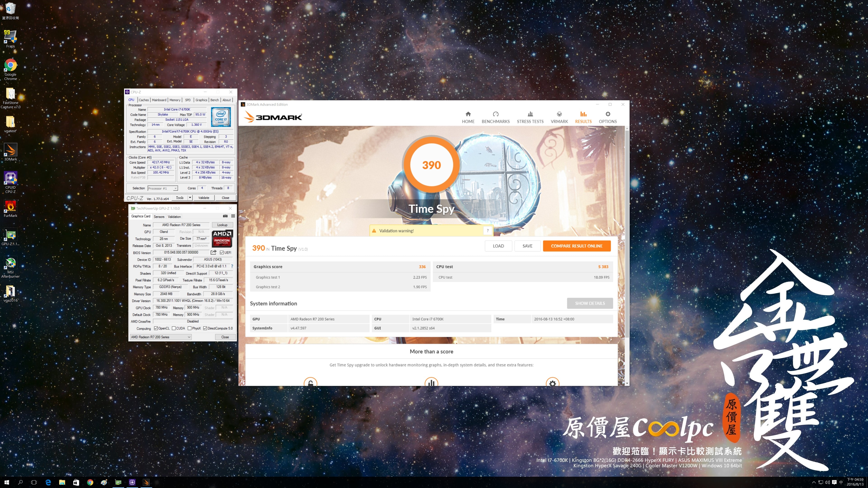Select the vgatest folder on the desktop

pos(10,124)
